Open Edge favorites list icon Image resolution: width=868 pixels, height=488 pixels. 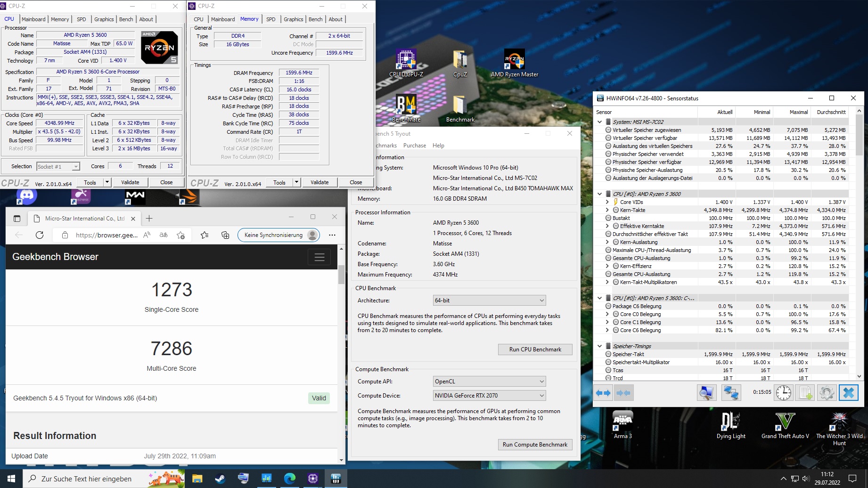205,235
